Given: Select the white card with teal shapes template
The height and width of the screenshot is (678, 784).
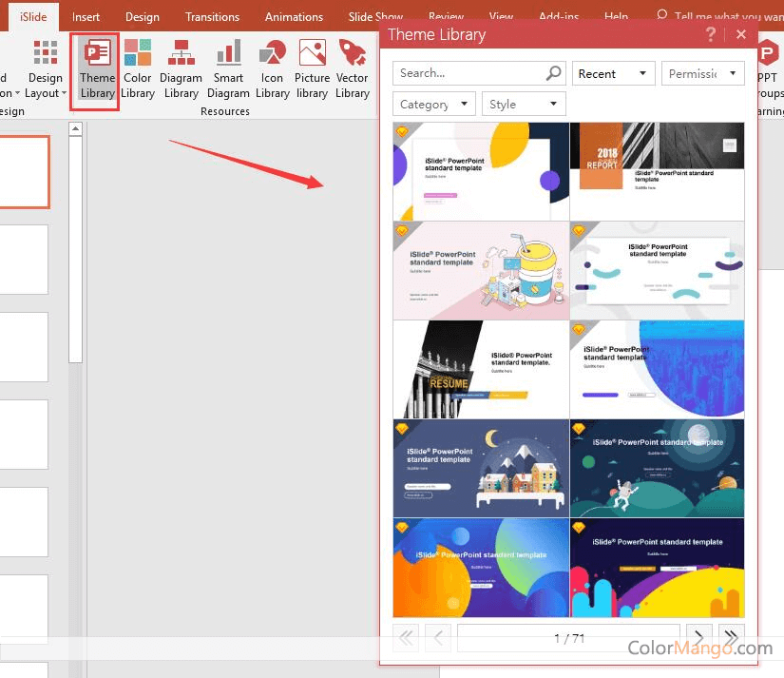Looking at the screenshot, I should tap(657, 270).
